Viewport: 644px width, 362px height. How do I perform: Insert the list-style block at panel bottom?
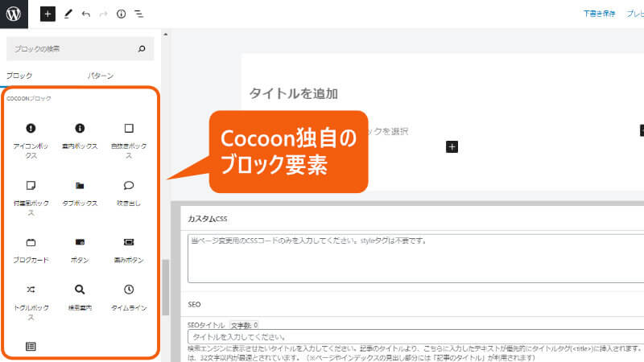pyautogui.click(x=31, y=347)
